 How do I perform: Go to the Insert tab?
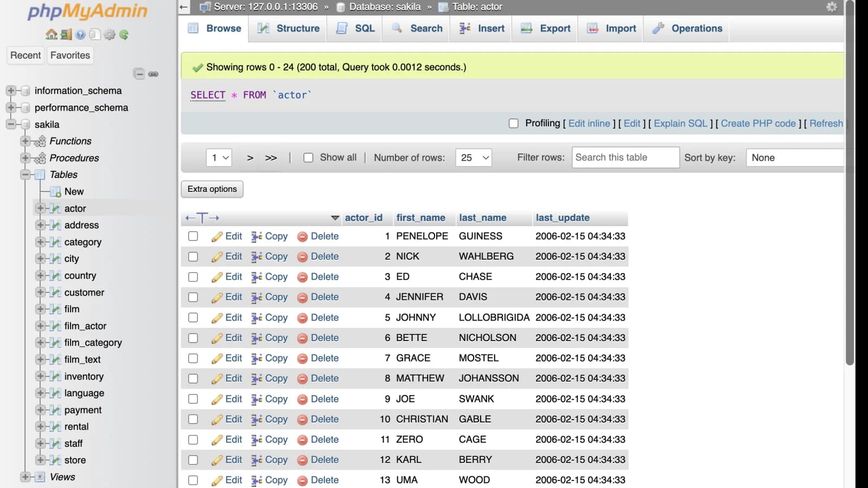[481, 29]
